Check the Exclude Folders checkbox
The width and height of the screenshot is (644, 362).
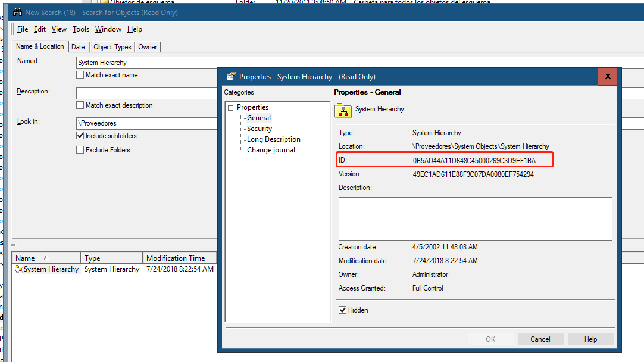tap(80, 150)
